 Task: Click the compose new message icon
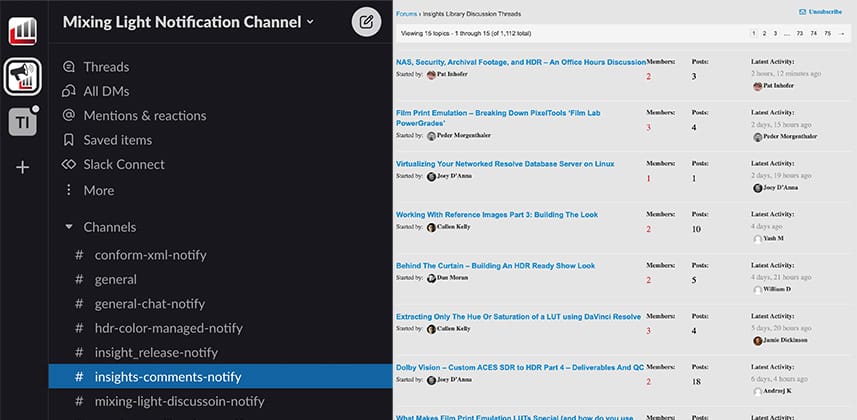pyautogui.click(x=366, y=22)
